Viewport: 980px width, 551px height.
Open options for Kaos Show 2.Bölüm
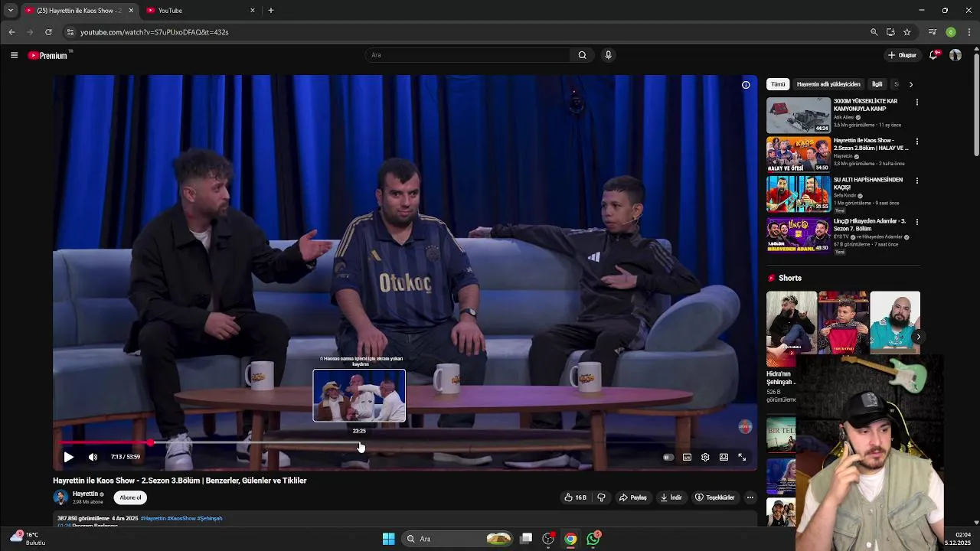pos(916,142)
